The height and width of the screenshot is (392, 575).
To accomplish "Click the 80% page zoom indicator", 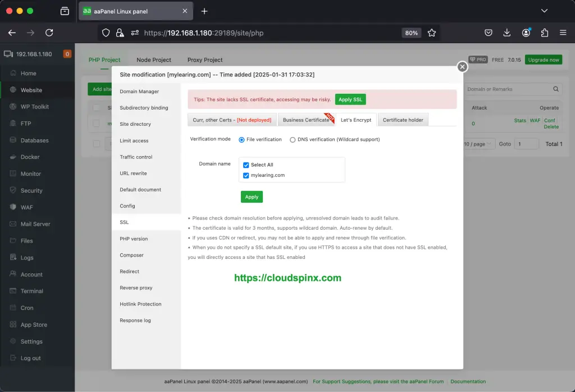I will (411, 33).
